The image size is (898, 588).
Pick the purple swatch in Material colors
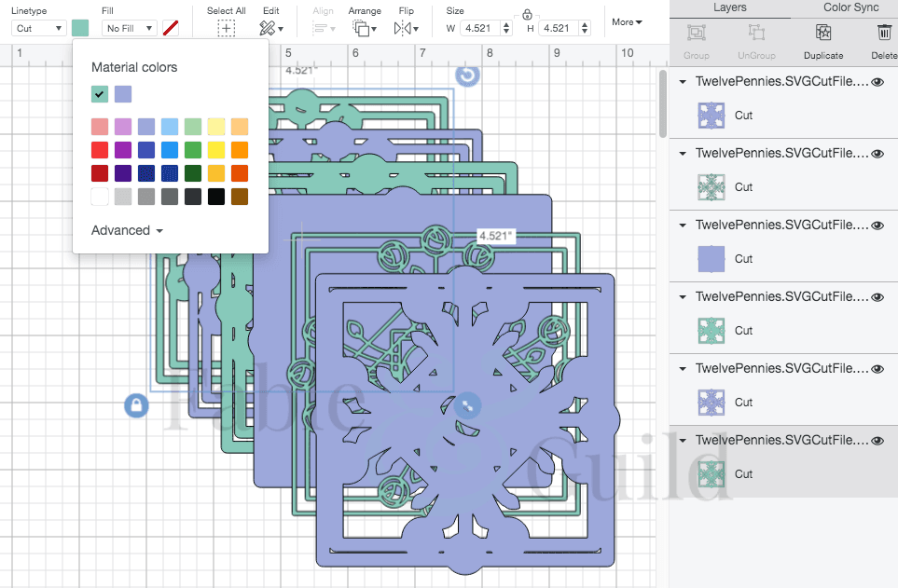point(122,94)
